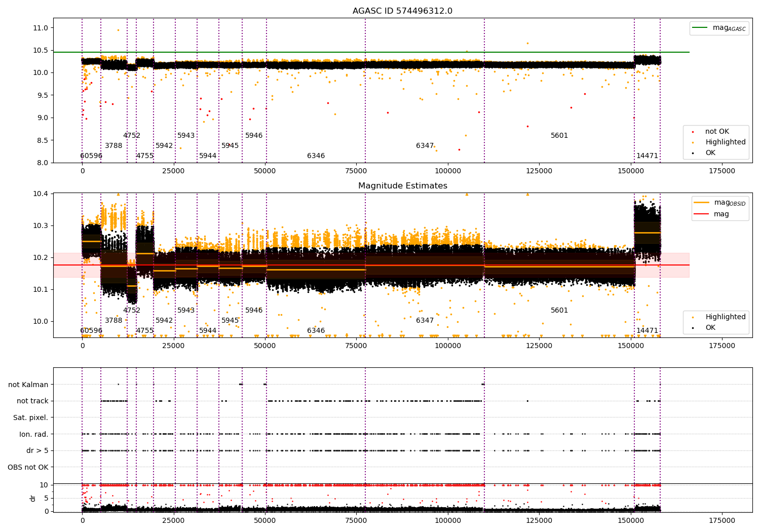Image resolution: width=760 pixels, height=532 pixels.
Task: Click obsid label '6346' in top plot
Action: 316,156
